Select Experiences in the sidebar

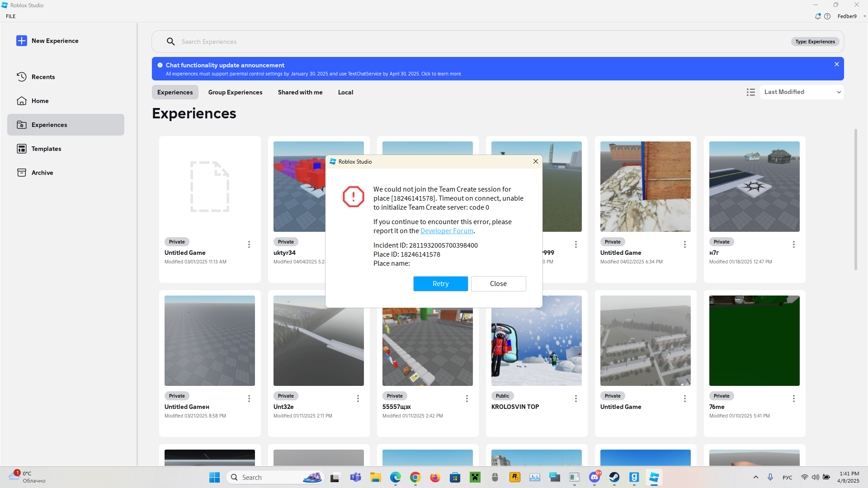click(66, 125)
